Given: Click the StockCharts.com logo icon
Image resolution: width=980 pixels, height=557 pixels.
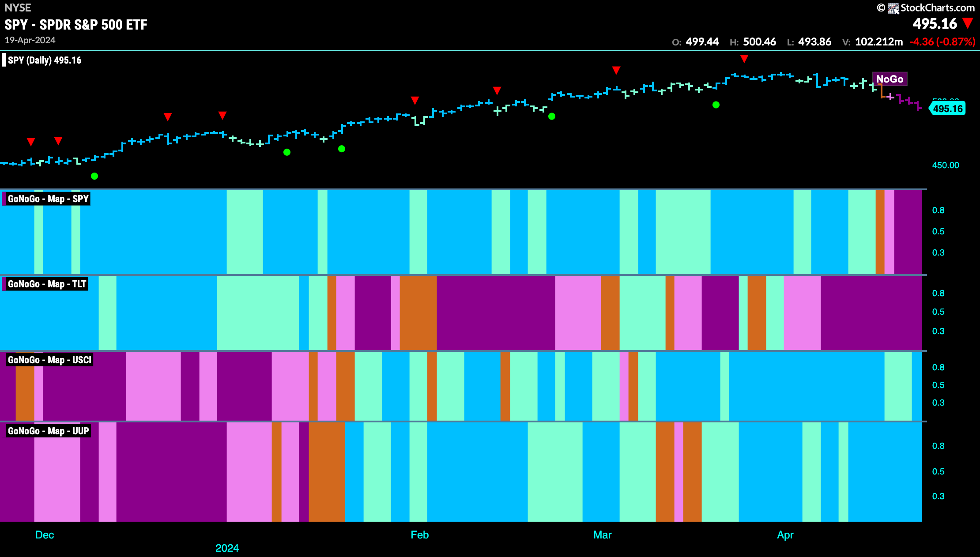Looking at the screenshot, I should 893,8.
